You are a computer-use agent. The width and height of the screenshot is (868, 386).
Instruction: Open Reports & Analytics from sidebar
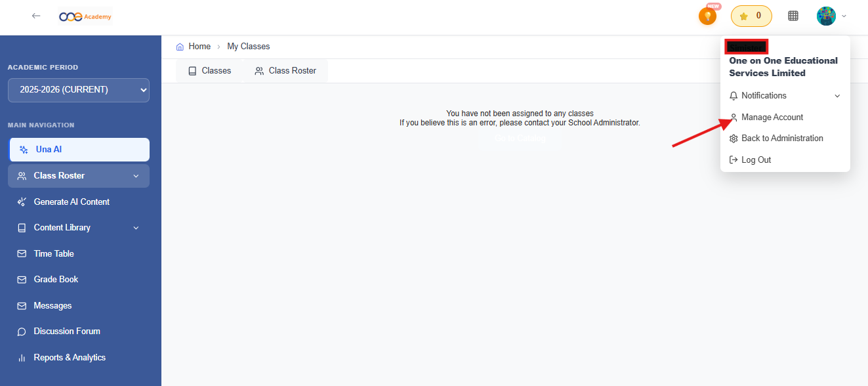70,358
